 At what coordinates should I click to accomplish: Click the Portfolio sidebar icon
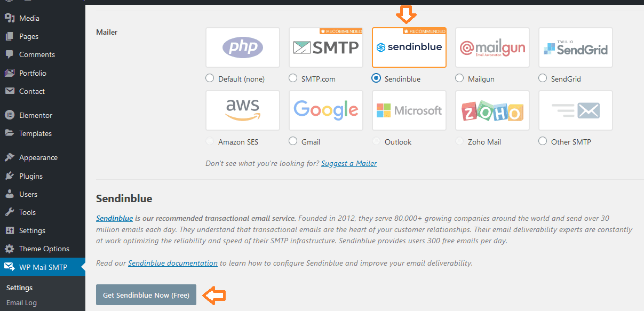tap(9, 73)
